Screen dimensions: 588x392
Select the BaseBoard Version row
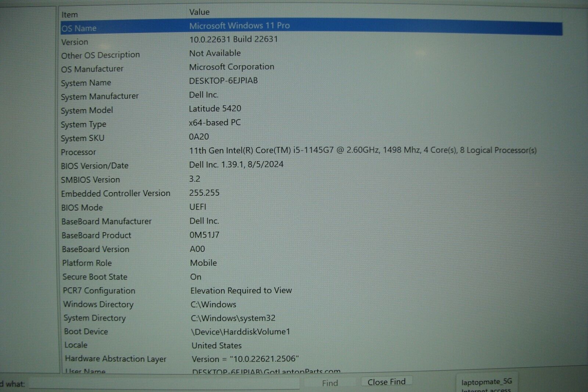[x=311, y=249]
